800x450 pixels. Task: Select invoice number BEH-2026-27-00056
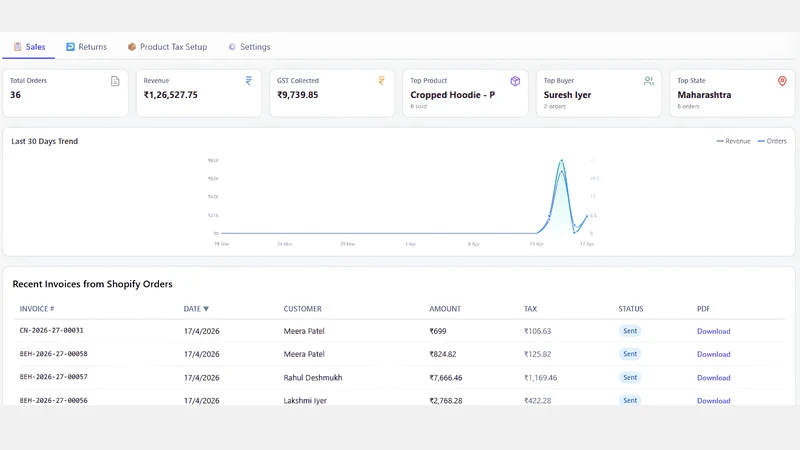point(54,401)
